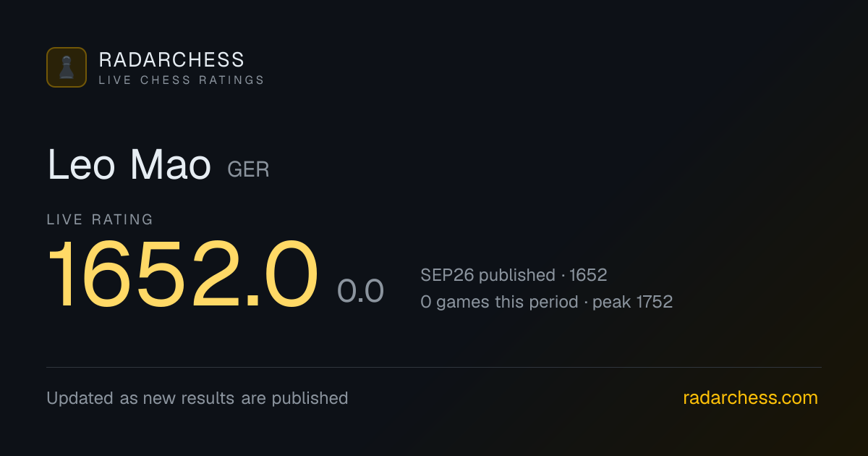Click the SEP26 published 1652 line
868x456 pixels.
click(x=514, y=275)
